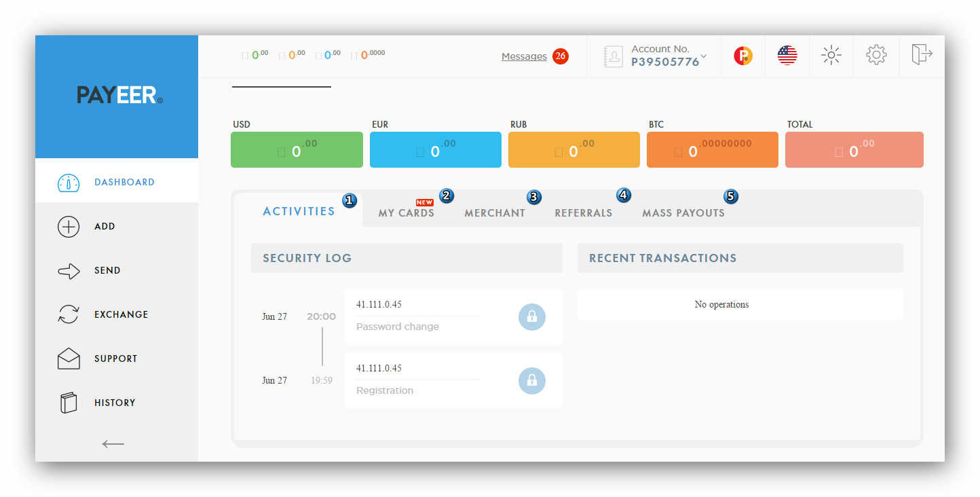980x497 pixels.
Task: Click the Support envelope icon
Action: [x=69, y=358]
